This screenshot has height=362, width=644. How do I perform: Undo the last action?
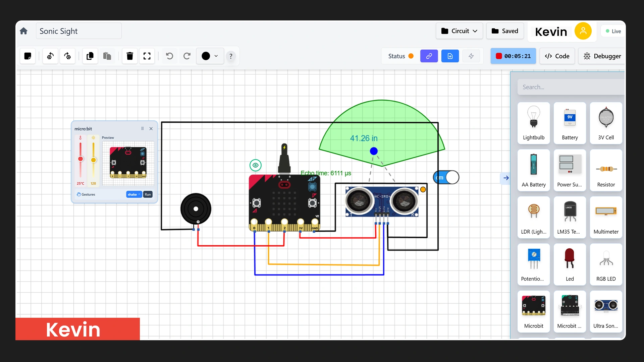(x=170, y=56)
